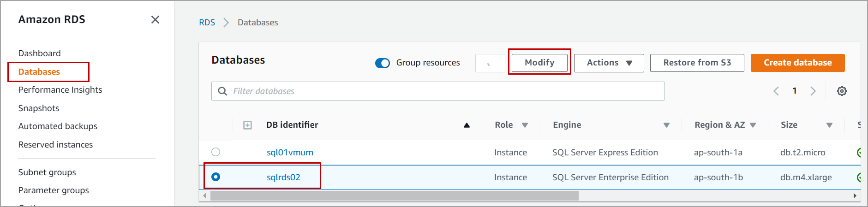Select the sqlrds02 radio button

point(216,177)
